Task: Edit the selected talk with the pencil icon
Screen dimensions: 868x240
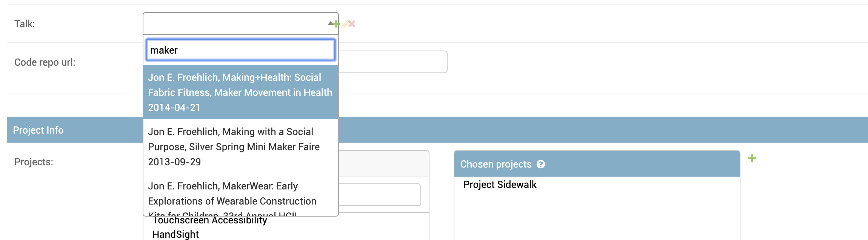Action: pos(345,24)
